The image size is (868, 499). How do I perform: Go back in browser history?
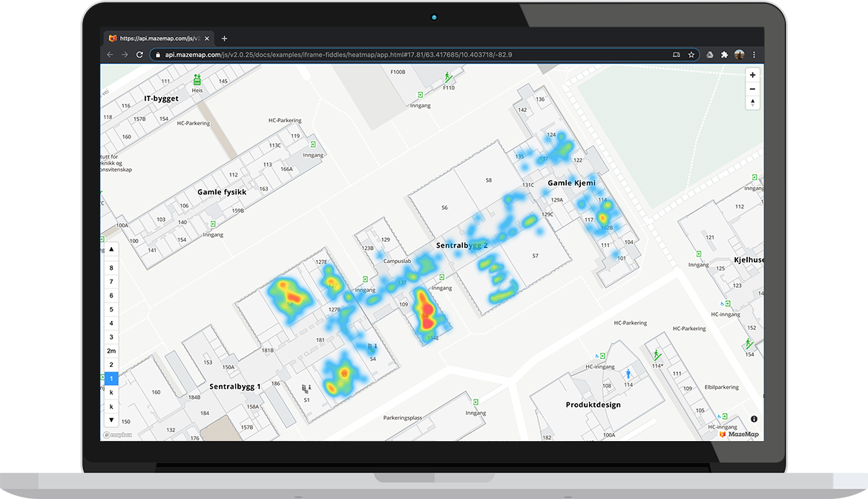110,55
